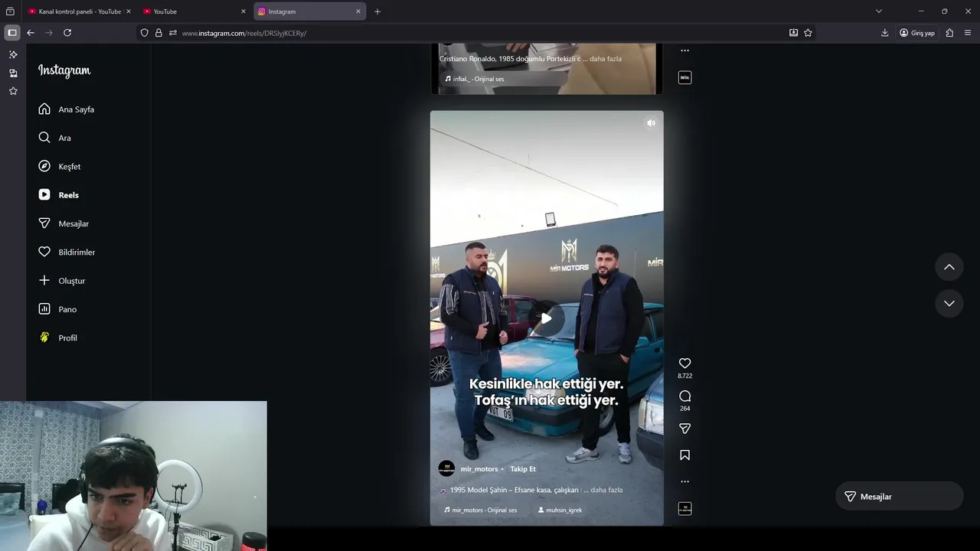This screenshot has height=551, width=980.
Task: Open floating Mesajlar chat button
Action: [899, 497]
